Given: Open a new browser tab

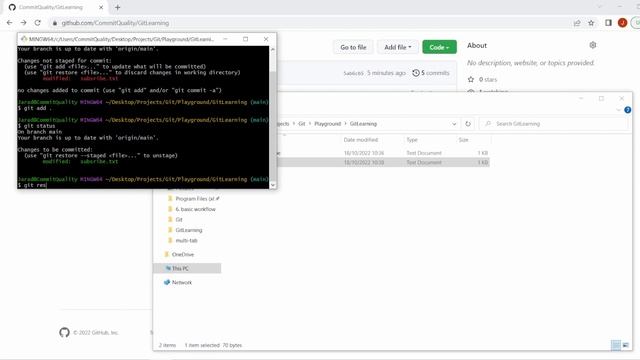Looking at the screenshot, I should pos(118,7).
